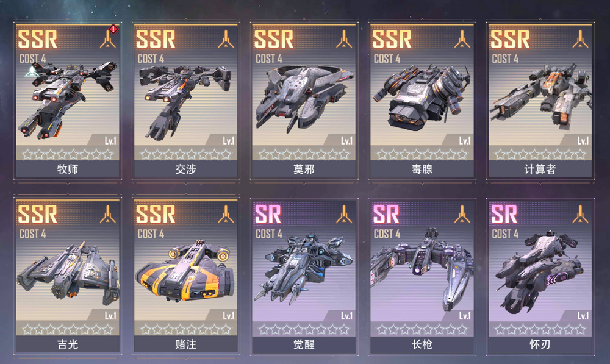Click the red alert badge on 牧师 card
Image resolution: width=610 pixels, height=364 pixels.
(x=113, y=29)
